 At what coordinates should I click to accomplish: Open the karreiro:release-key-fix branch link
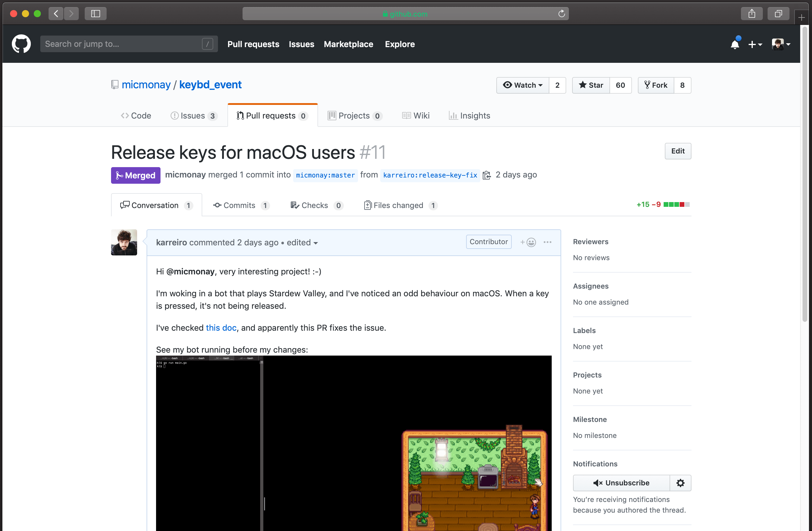430,175
